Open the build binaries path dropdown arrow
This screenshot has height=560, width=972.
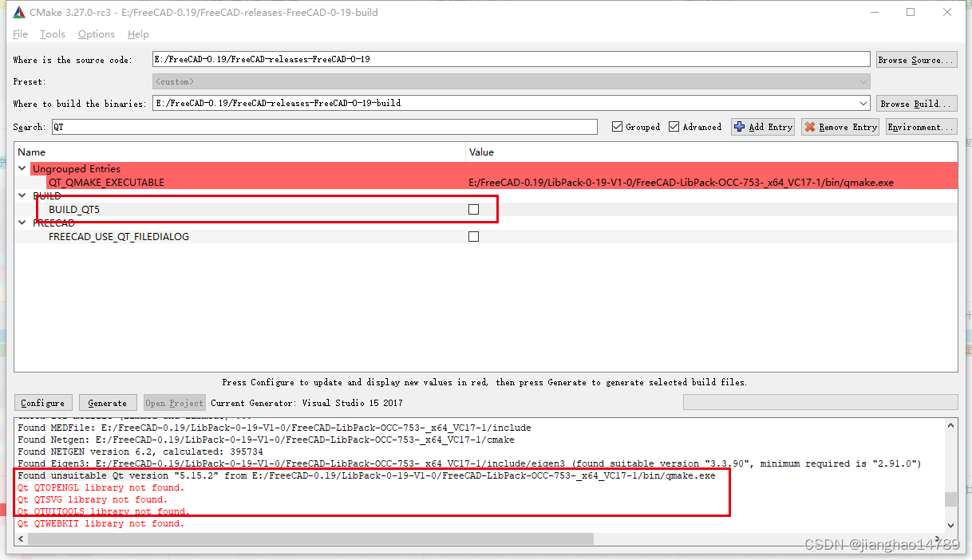coord(863,104)
